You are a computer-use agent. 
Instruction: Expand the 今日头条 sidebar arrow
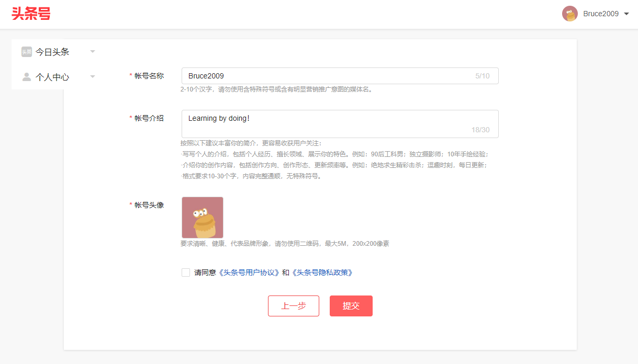pos(93,52)
